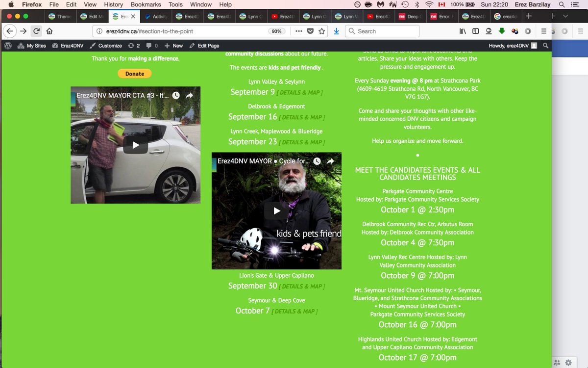Screen dimensions: 588x368
Task: Open the Tools menu
Action: (175, 4)
